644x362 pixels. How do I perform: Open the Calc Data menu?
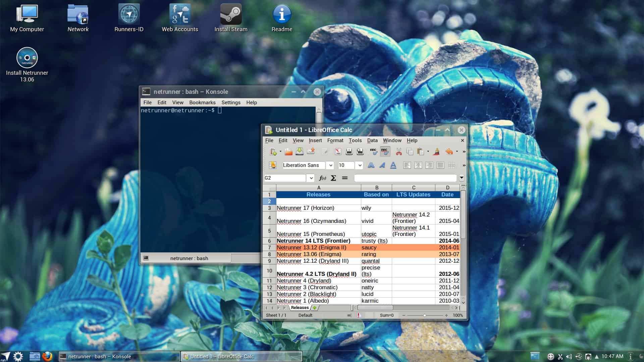click(372, 140)
